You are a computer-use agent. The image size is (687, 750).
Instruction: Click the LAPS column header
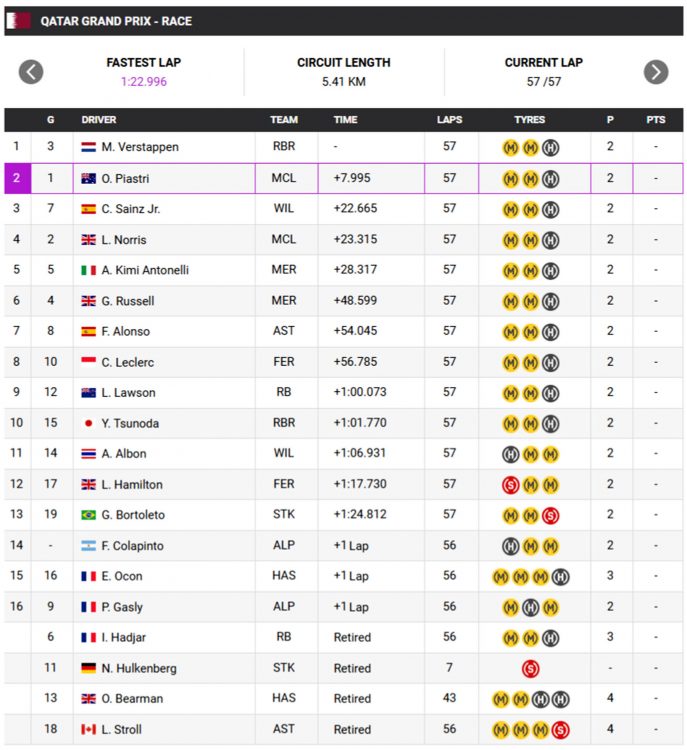(x=449, y=120)
